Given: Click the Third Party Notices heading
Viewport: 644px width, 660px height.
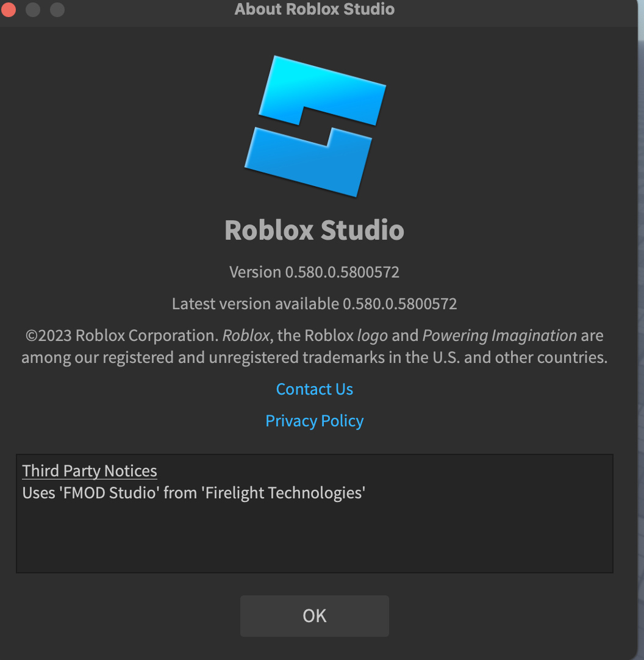Looking at the screenshot, I should [90, 470].
